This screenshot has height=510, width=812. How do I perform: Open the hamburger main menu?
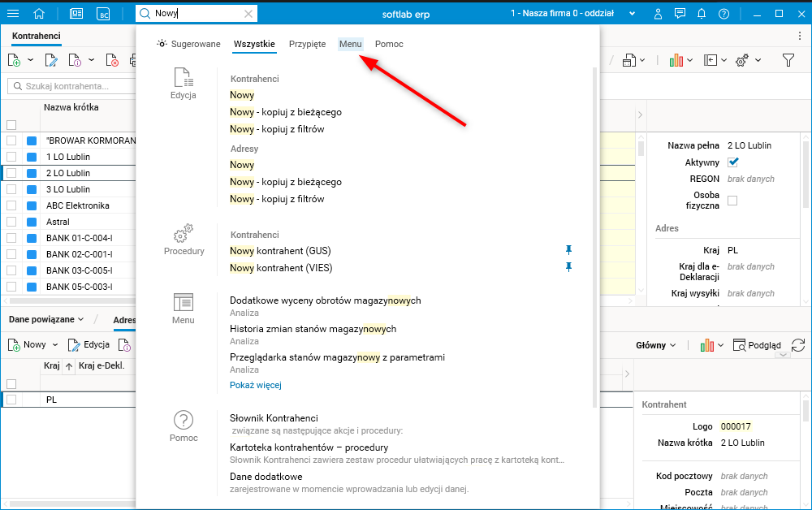click(13, 14)
